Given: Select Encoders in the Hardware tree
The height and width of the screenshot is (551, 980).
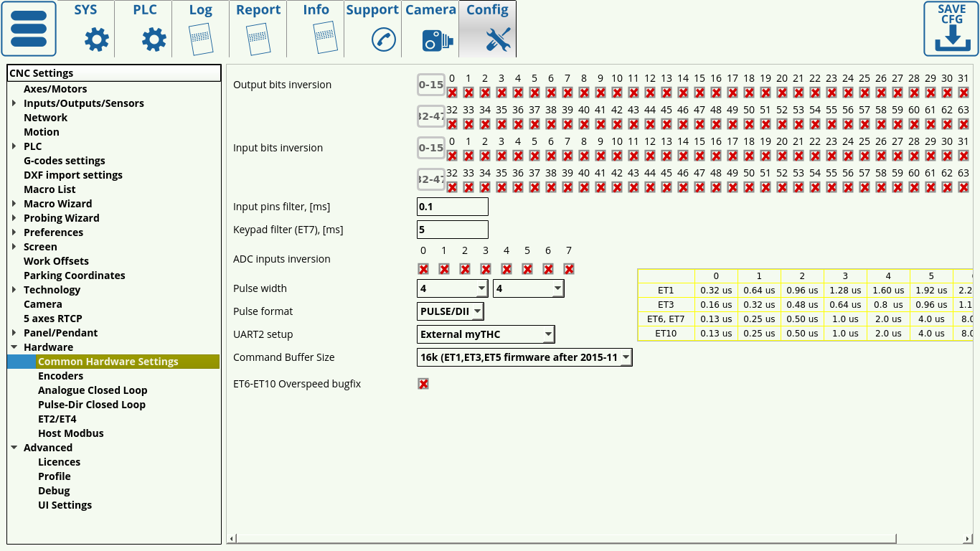Looking at the screenshot, I should pos(60,376).
